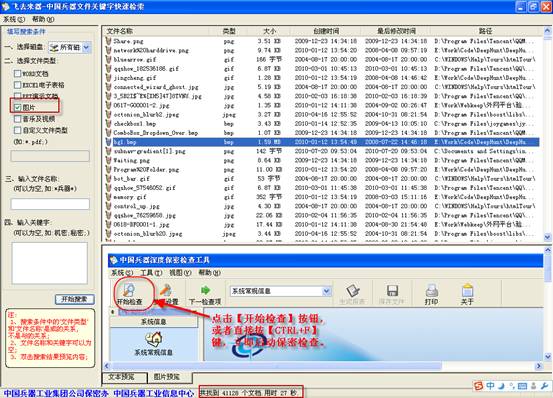Viewport: 553px width, 398px height.
Task: Open the 工具(T) menu in the preview window
Action: pos(151,273)
